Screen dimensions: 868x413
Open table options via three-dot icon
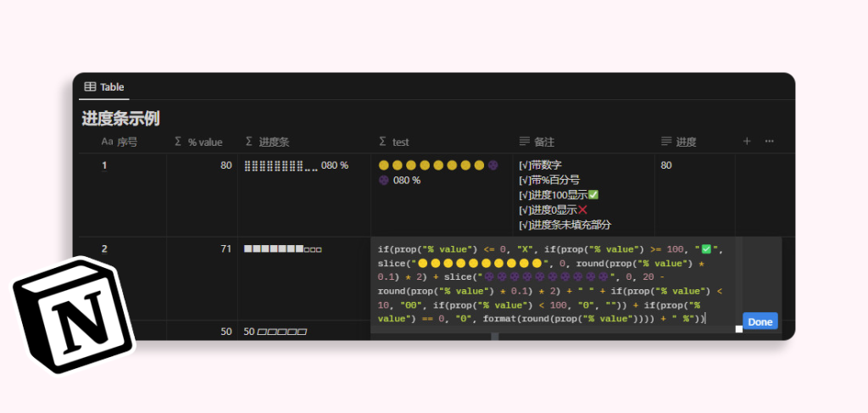(770, 141)
